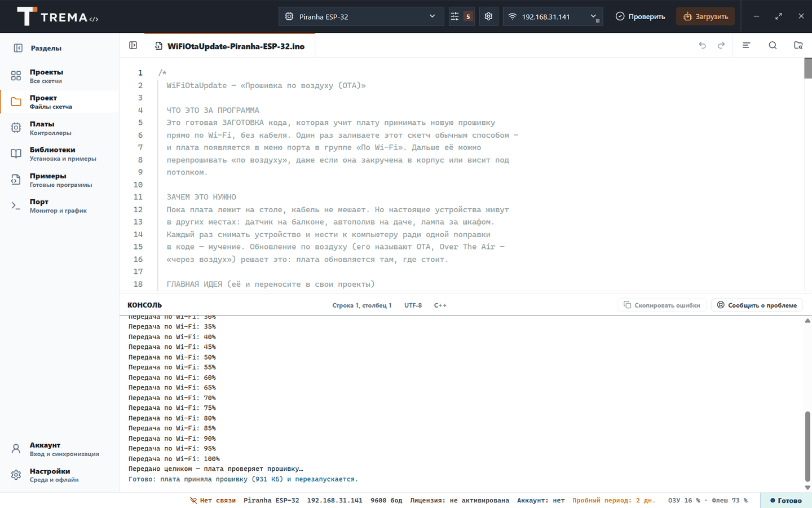Collapse the Разделы sidebar
Screen dimensions: 812x508
(x=18, y=48)
